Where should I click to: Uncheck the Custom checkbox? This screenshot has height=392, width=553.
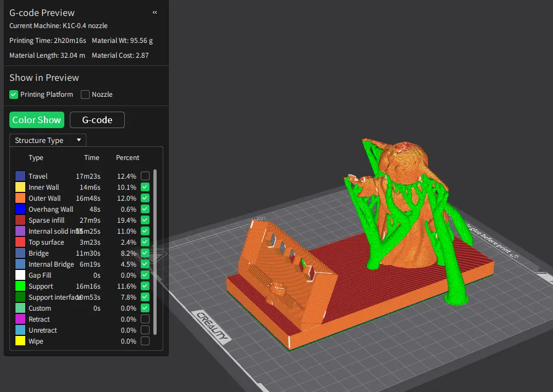(x=145, y=308)
